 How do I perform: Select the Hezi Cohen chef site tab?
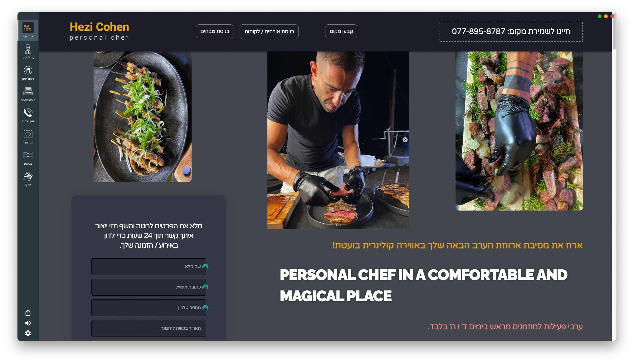pos(28,30)
